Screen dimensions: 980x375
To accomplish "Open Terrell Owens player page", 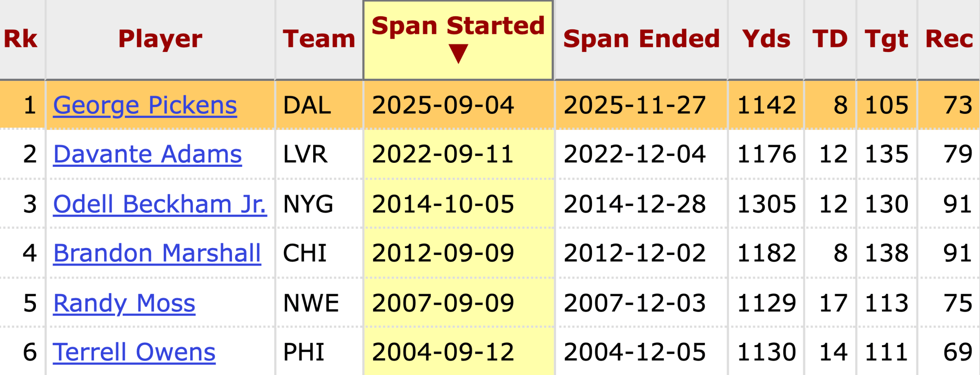I will (134, 352).
